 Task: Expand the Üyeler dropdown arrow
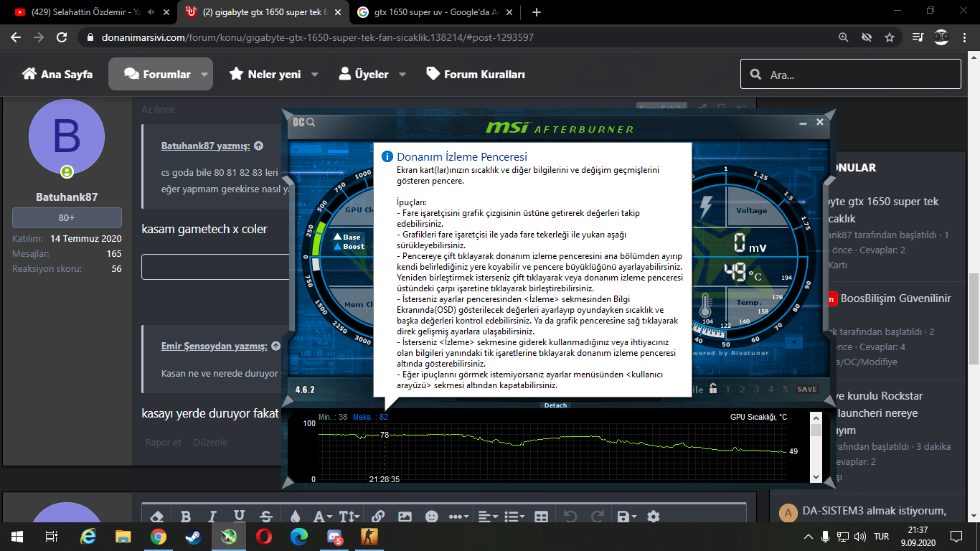pyautogui.click(x=402, y=74)
